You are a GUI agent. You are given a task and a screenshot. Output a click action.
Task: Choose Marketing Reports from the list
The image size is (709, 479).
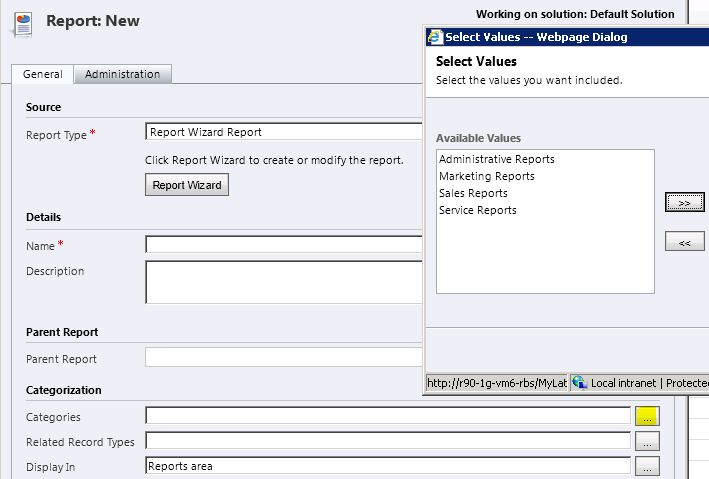pyautogui.click(x=487, y=176)
